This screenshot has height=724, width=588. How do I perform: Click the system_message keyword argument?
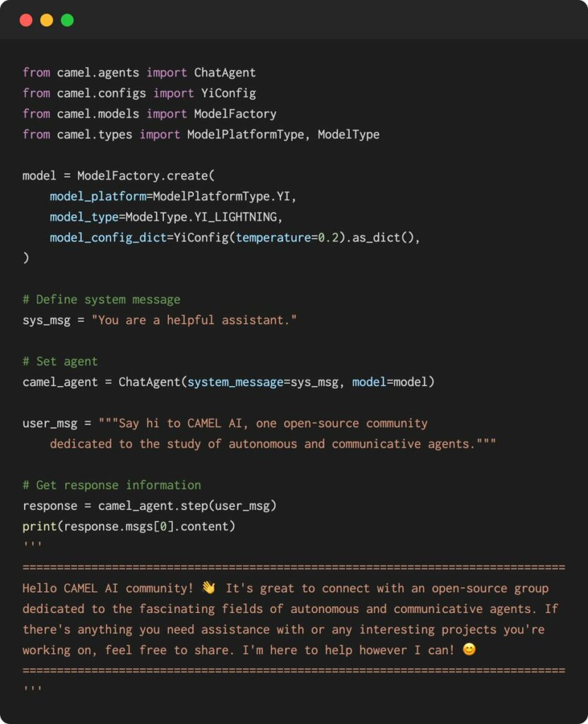click(235, 382)
